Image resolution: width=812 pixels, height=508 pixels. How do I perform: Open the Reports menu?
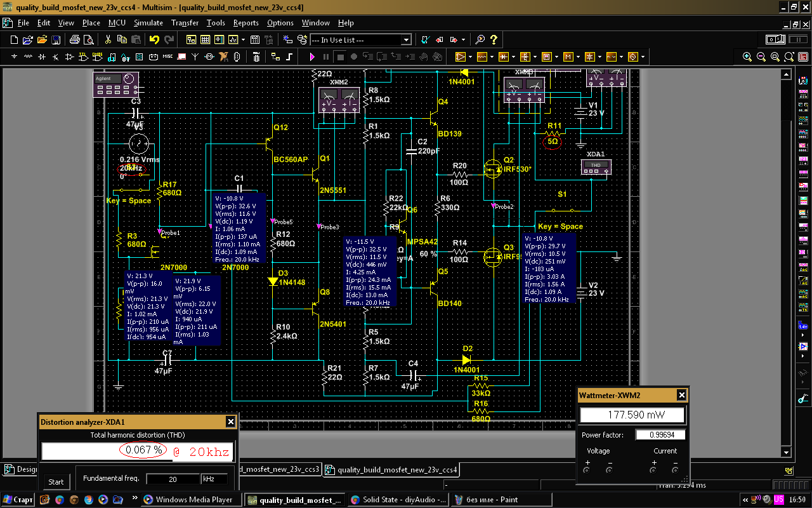pyautogui.click(x=246, y=23)
